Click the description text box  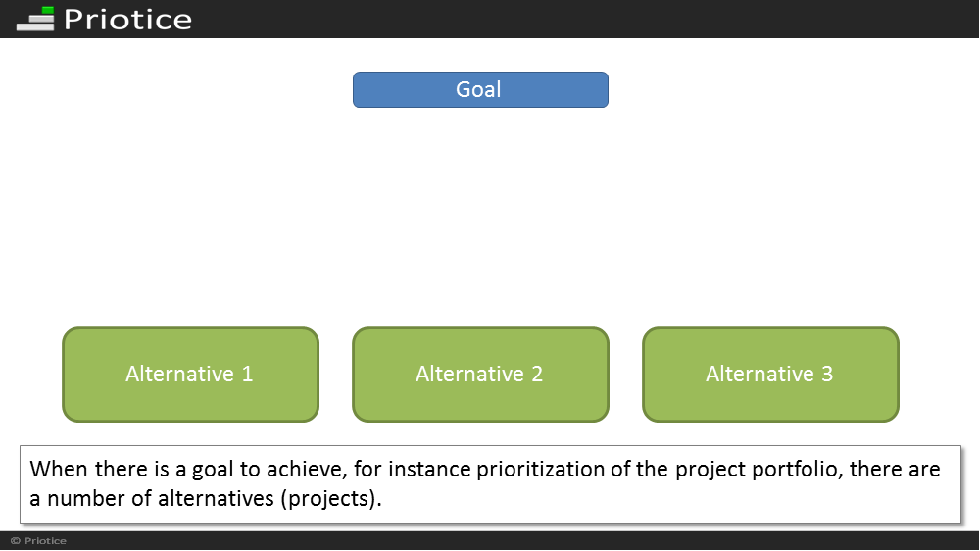(x=490, y=484)
